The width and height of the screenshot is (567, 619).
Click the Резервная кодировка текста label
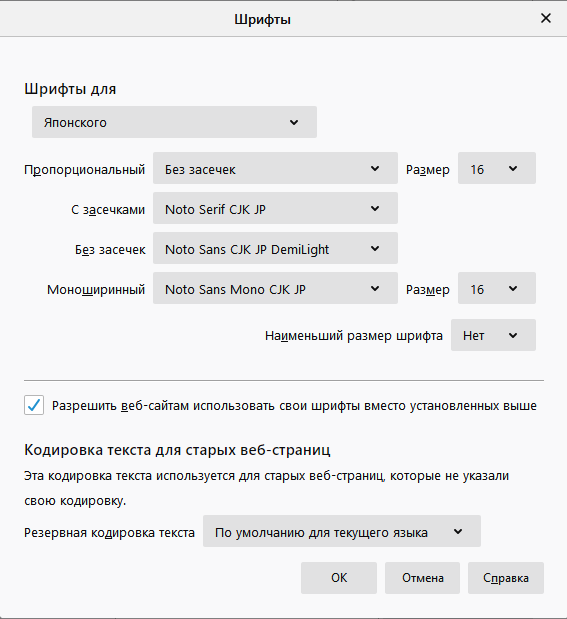tap(109, 533)
